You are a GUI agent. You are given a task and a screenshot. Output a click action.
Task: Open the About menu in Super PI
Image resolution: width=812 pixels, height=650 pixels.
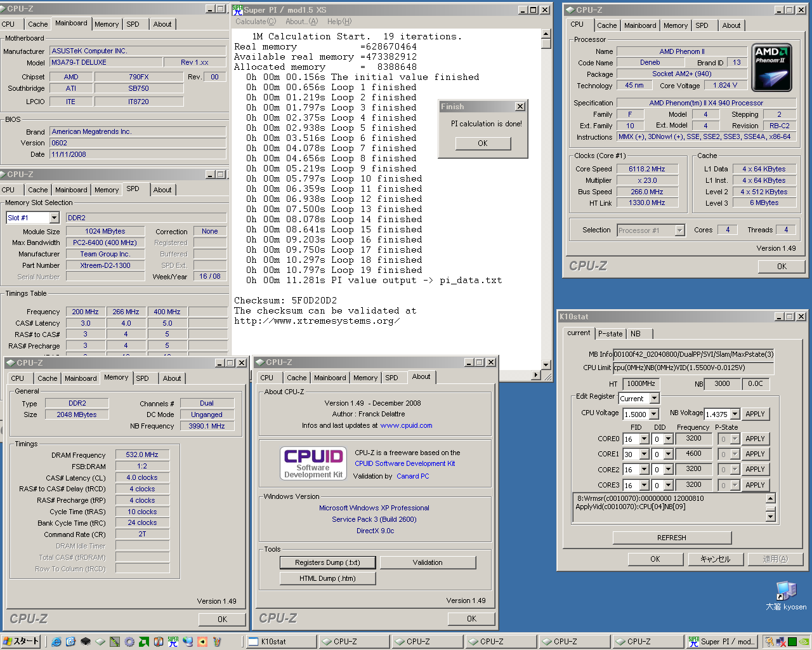point(301,22)
